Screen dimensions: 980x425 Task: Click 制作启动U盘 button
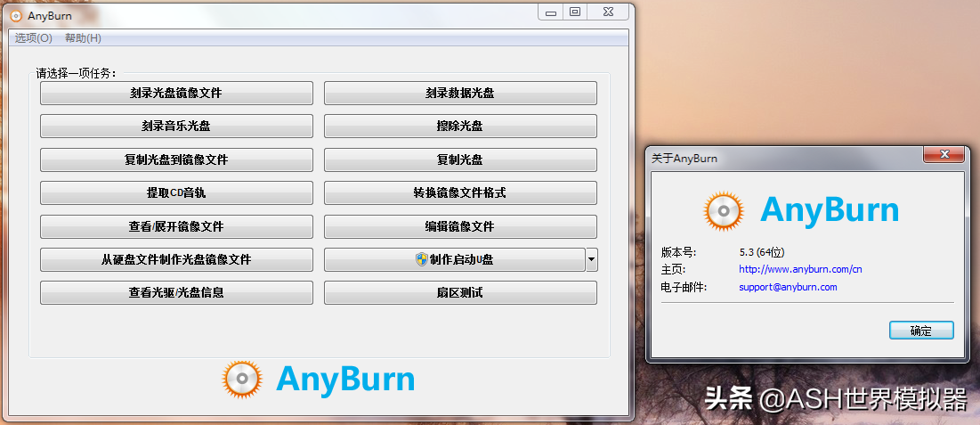454,260
